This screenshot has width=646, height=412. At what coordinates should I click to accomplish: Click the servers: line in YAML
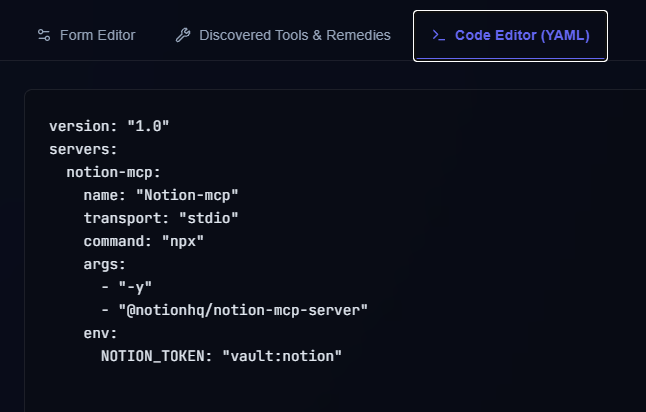coord(83,149)
